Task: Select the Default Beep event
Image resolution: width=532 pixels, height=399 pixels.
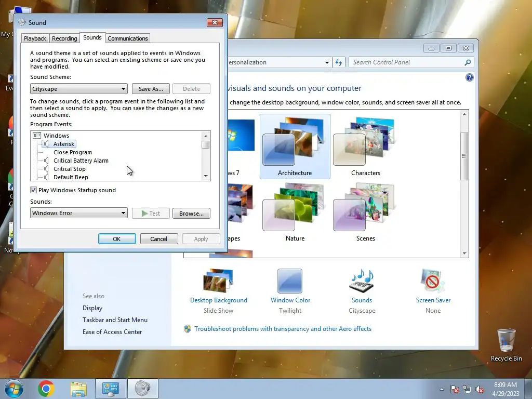Action: 71,177
